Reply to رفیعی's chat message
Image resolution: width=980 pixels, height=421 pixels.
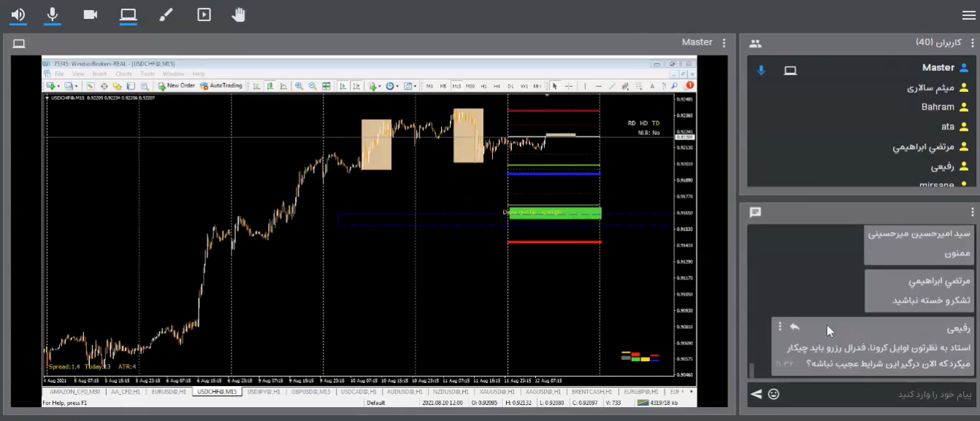click(795, 328)
